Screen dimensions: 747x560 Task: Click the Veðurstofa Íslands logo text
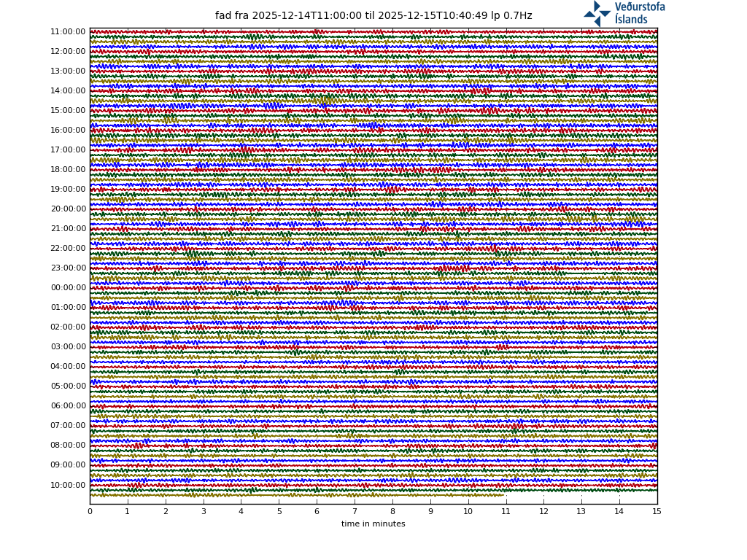pyautogui.click(x=639, y=13)
